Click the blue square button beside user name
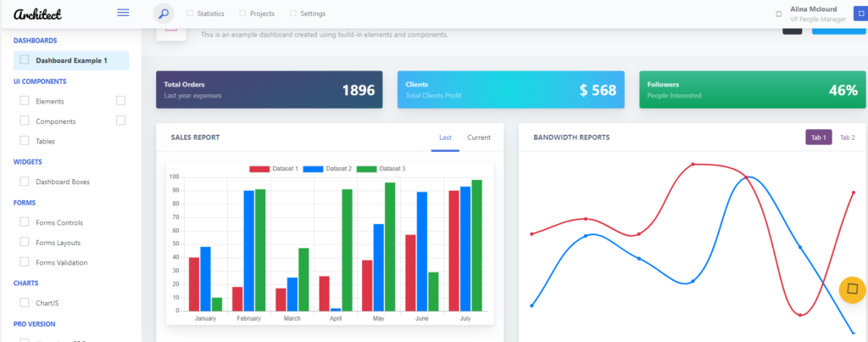Screen dimensions: 868x342 (860, 14)
